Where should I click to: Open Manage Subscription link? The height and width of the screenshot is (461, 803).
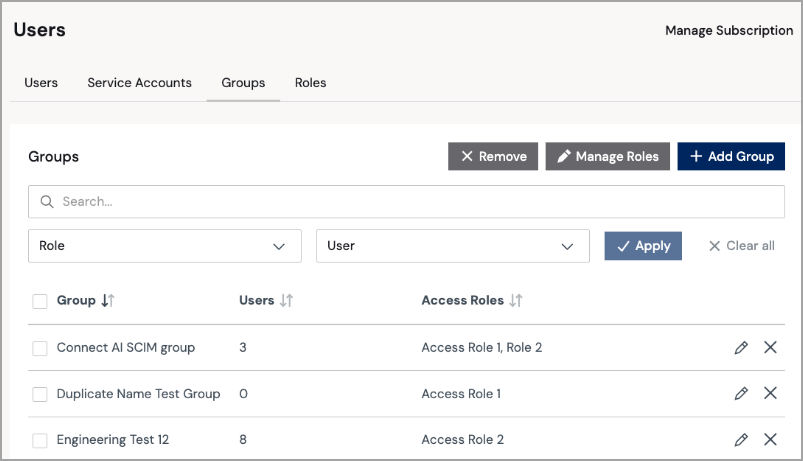point(729,31)
